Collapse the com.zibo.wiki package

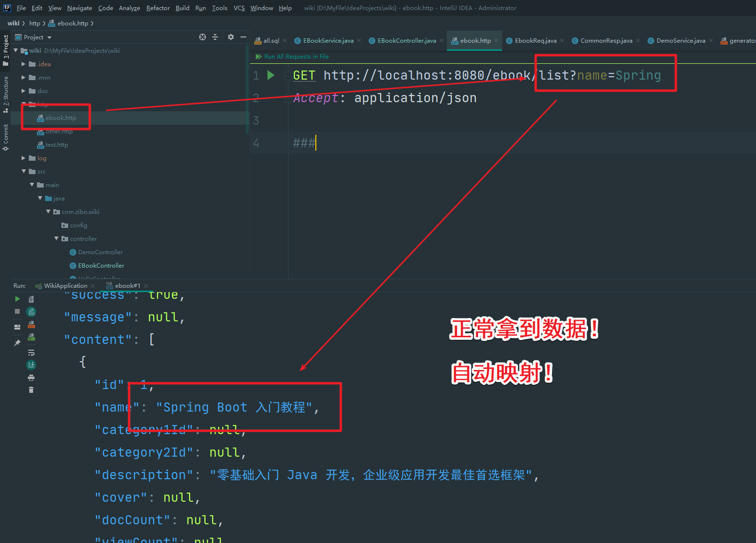pos(48,212)
